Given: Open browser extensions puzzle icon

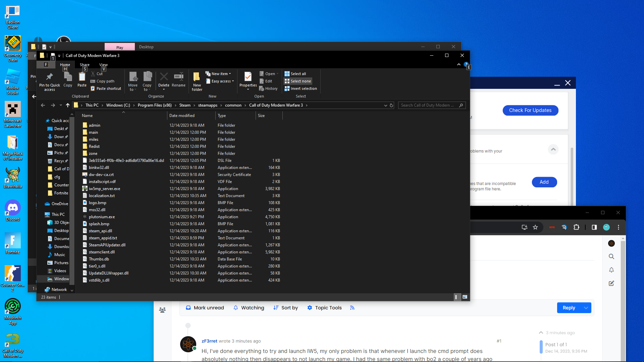Looking at the screenshot, I should (576, 227).
